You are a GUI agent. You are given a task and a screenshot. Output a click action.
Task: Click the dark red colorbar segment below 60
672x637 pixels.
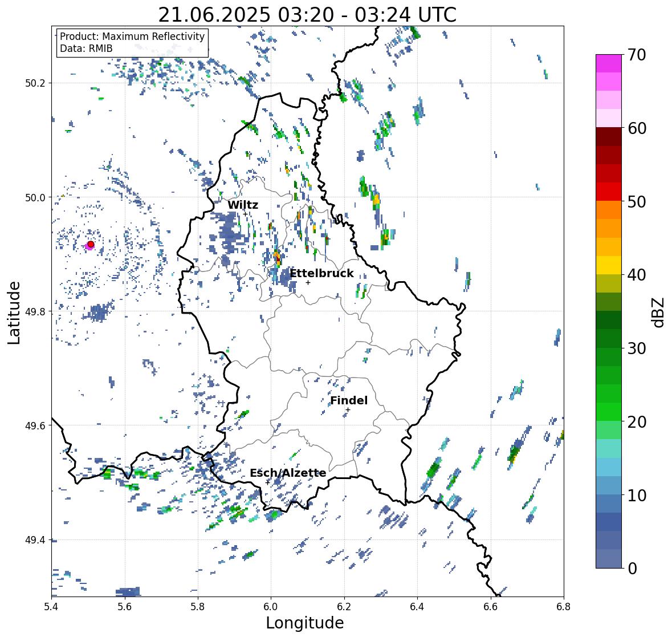(609, 137)
